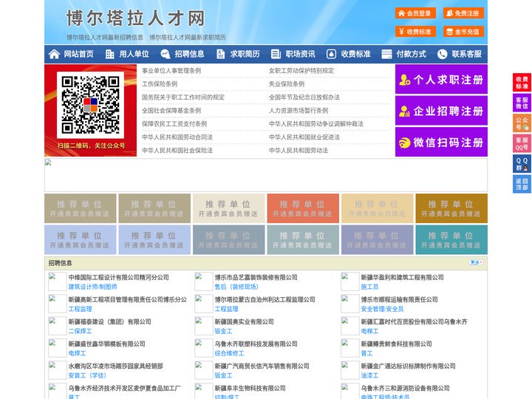
Task: Click the home icon beside 网站首页
Action: [x=54, y=54]
